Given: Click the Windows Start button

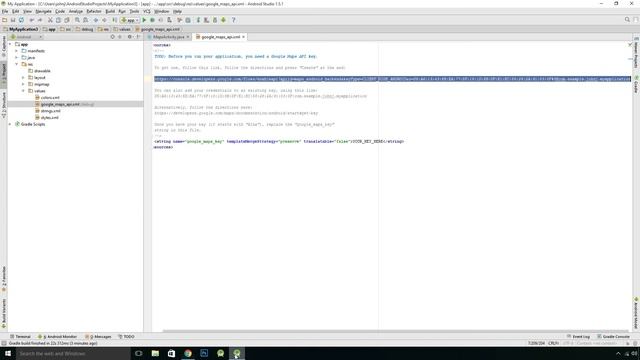Looking at the screenshot, I should coord(8,353).
